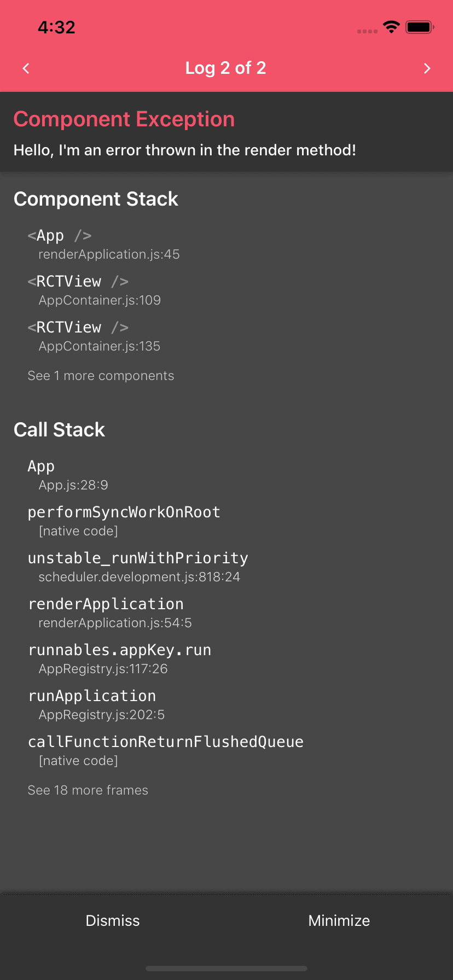Go to next log with right chevron

427,68
